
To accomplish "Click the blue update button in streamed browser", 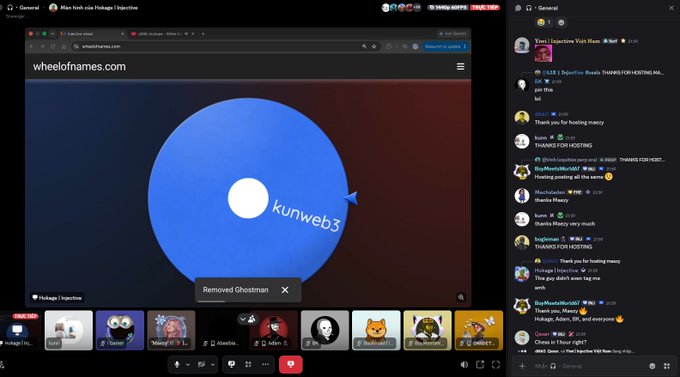I will [x=445, y=46].
